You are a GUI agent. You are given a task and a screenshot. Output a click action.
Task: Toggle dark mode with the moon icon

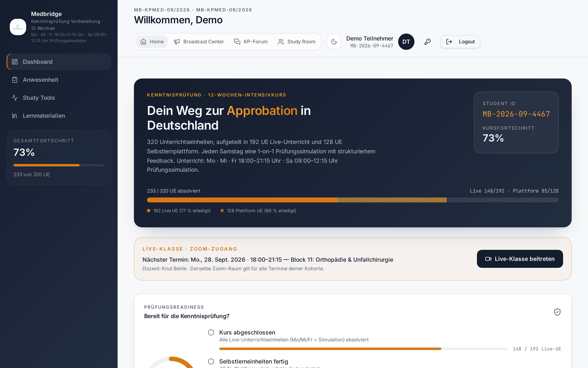pos(334,42)
